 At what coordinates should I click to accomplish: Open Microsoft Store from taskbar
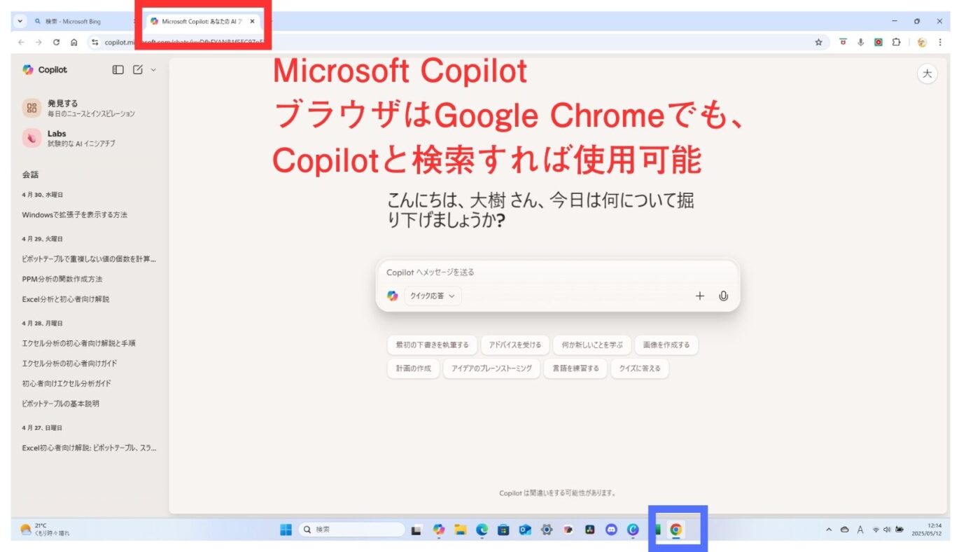pos(503,530)
